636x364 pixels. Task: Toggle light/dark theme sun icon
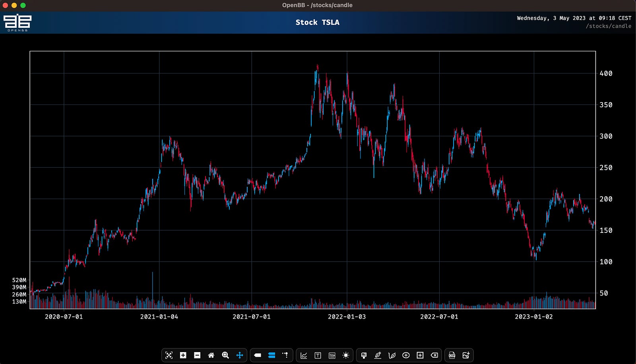point(346,355)
